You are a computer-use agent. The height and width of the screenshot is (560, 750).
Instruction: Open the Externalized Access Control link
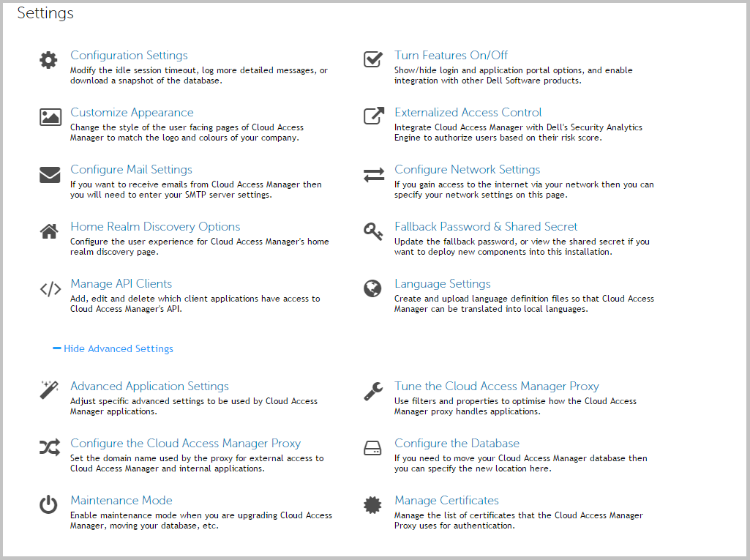click(468, 113)
